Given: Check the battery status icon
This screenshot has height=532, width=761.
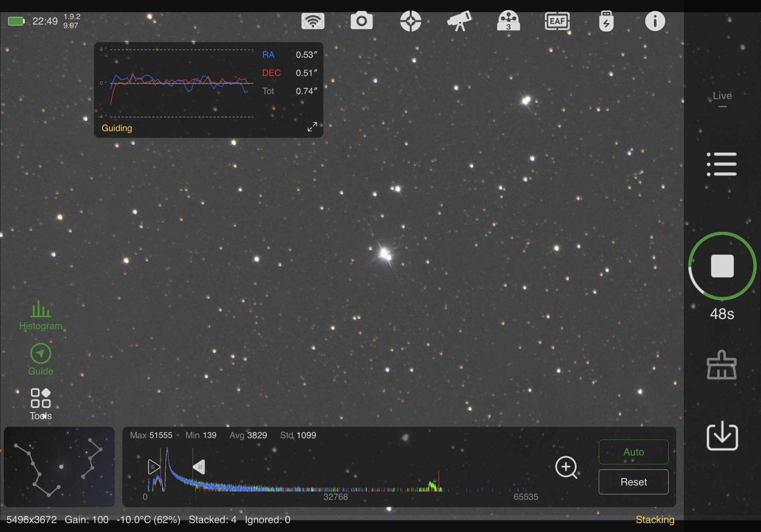Looking at the screenshot, I should pyautogui.click(x=17, y=21).
